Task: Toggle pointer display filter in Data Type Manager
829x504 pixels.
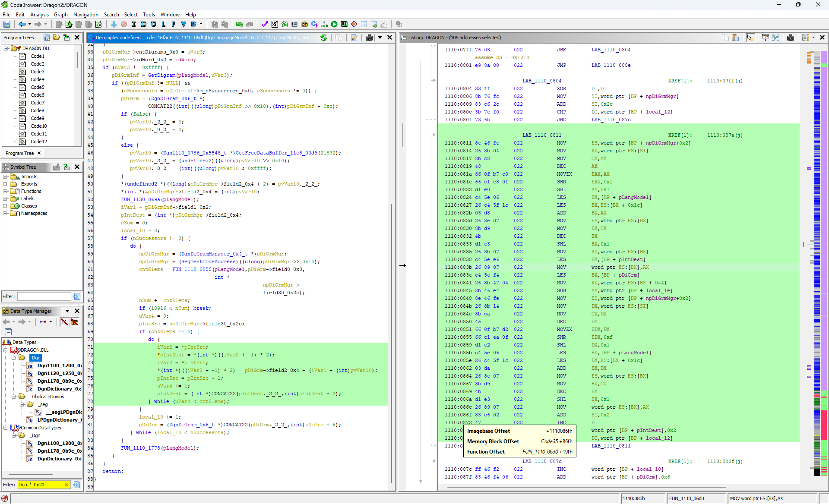Action: tap(75, 322)
